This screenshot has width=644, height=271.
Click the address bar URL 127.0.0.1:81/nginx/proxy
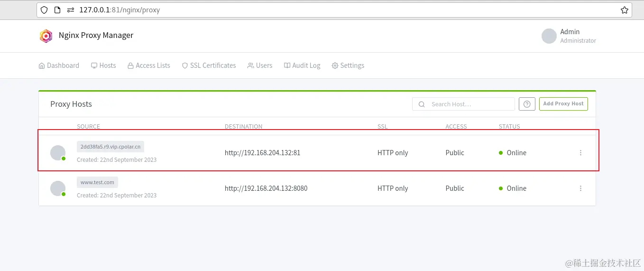pos(120,10)
